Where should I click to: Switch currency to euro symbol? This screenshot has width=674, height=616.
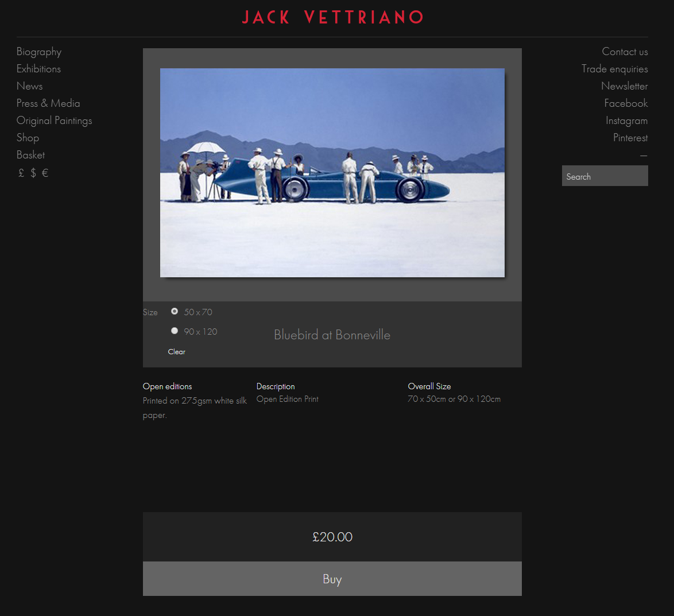click(45, 173)
